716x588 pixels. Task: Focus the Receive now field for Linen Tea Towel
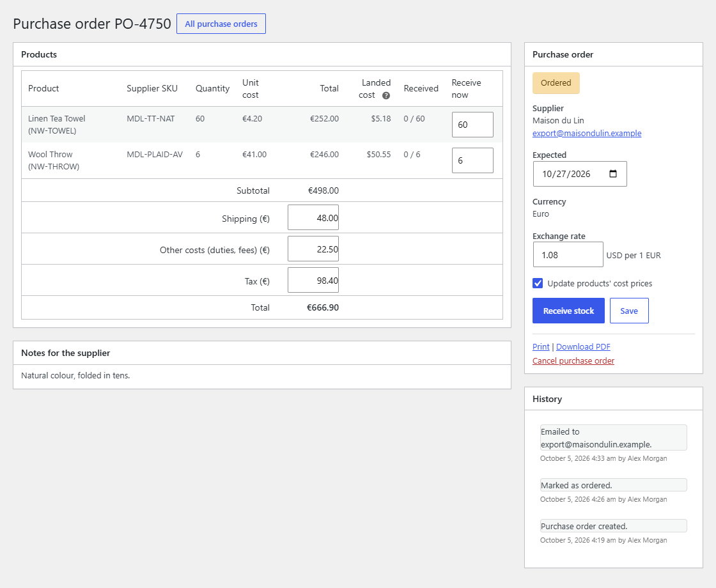(472, 125)
